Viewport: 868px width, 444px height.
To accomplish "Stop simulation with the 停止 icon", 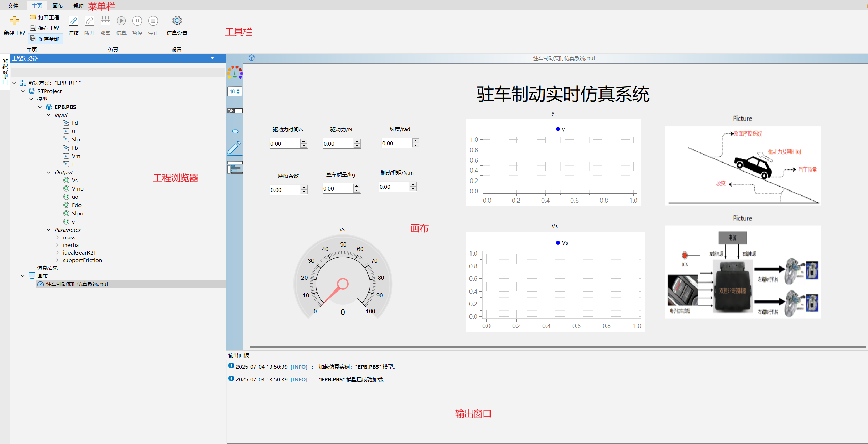I will tap(153, 21).
